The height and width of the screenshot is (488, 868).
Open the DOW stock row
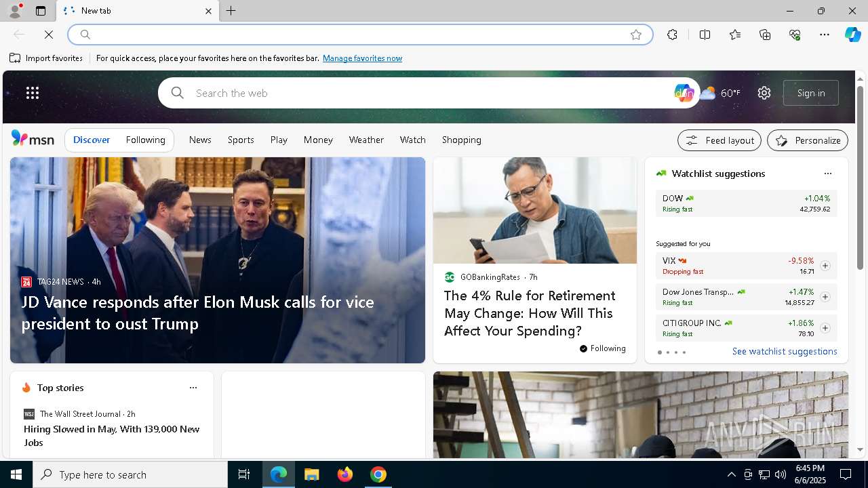(x=746, y=203)
